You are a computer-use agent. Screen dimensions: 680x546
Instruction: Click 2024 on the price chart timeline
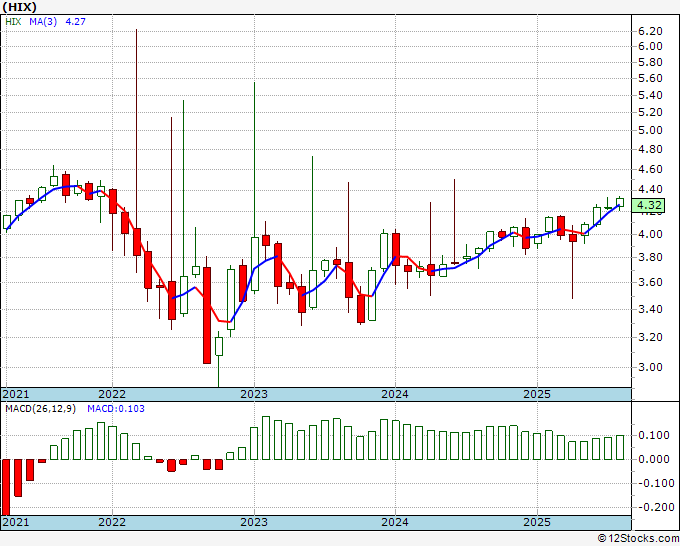(395, 394)
